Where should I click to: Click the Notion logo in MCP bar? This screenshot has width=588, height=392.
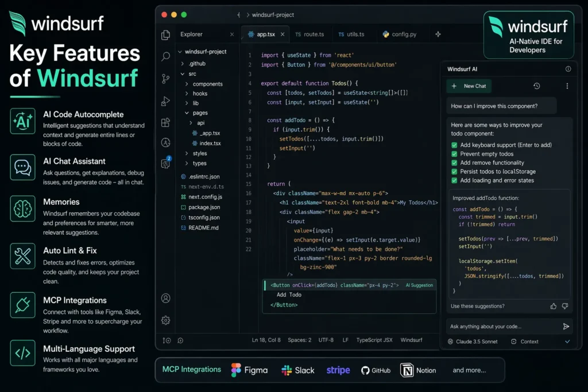(407, 370)
